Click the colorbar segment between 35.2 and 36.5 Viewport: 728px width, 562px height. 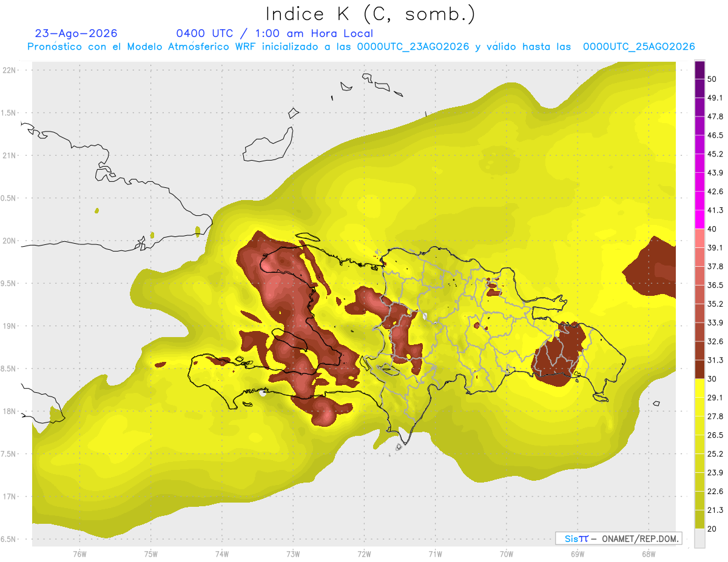click(699, 295)
